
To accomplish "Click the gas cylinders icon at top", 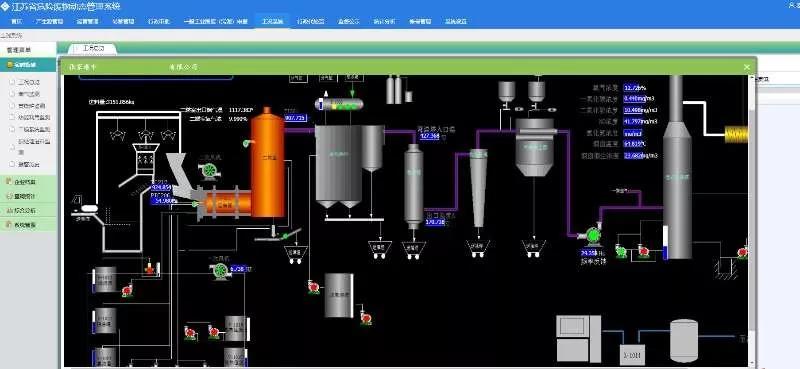I will pos(399,90).
